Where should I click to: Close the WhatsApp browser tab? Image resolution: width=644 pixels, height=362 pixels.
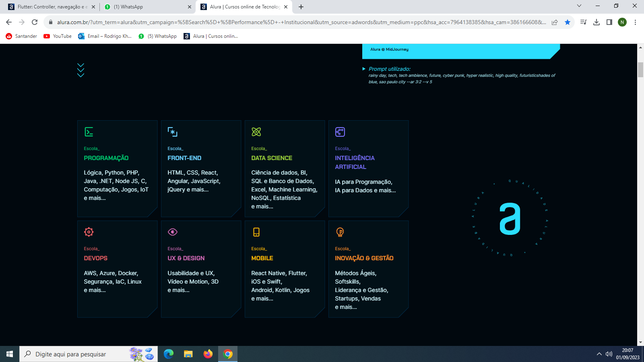190,7
